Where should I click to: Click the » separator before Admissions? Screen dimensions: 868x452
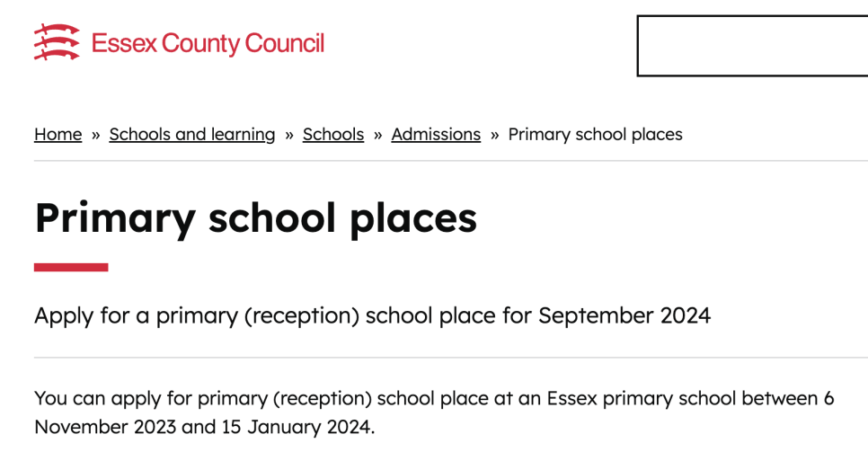(378, 135)
